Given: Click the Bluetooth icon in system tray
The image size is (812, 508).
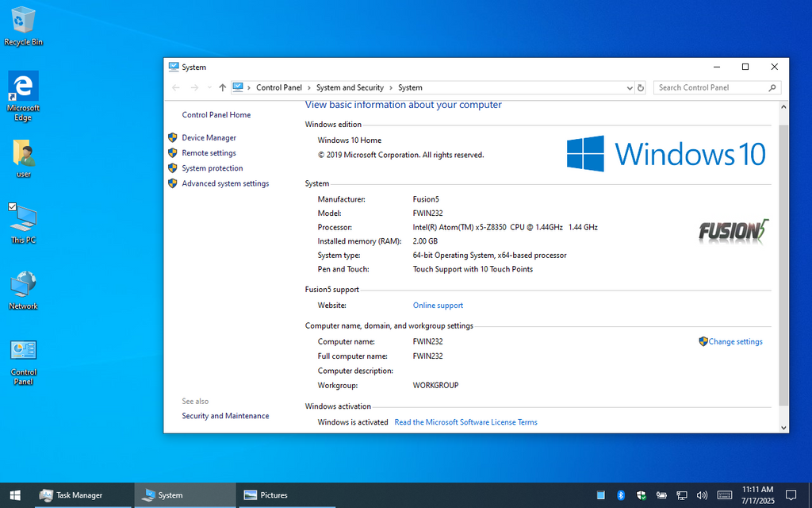Looking at the screenshot, I should click(621, 495).
